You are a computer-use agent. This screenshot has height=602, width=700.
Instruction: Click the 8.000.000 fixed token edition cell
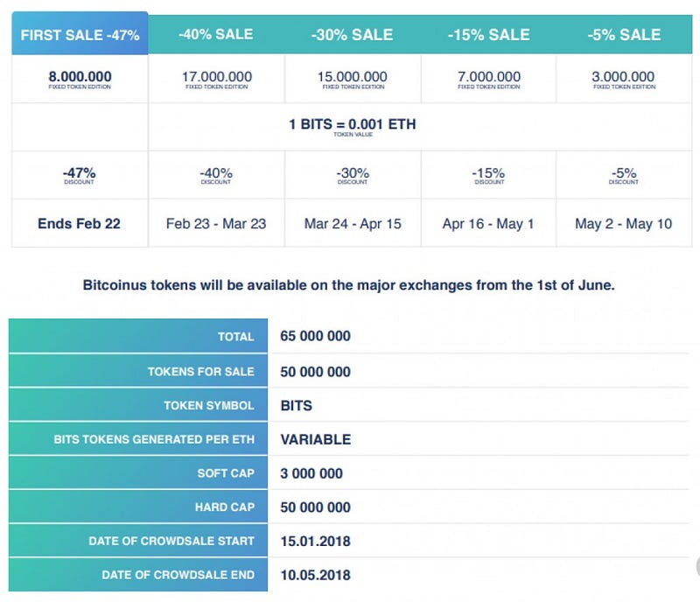pos(80,79)
